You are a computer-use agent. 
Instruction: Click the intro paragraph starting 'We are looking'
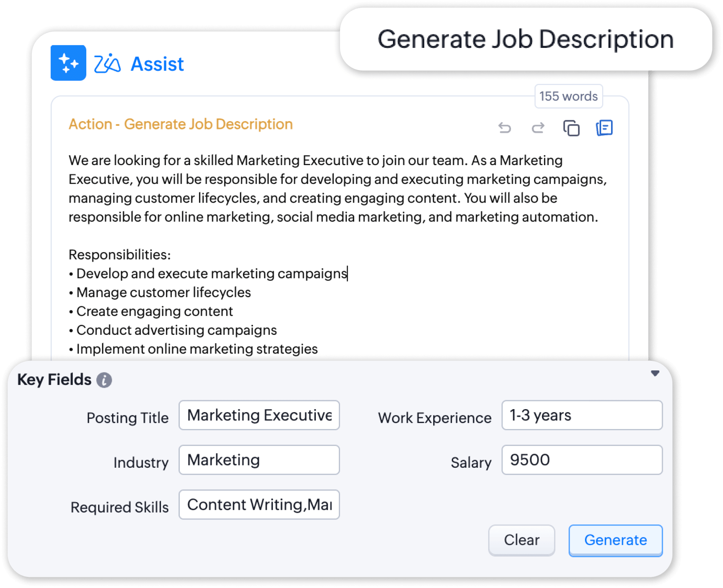click(x=337, y=188)
